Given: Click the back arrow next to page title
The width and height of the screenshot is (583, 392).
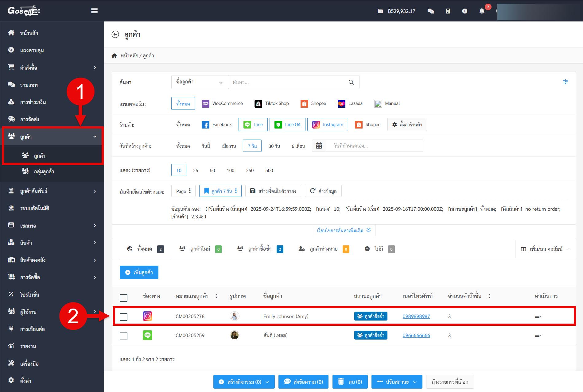Looking at the screenshot, I should coord(115,34).
